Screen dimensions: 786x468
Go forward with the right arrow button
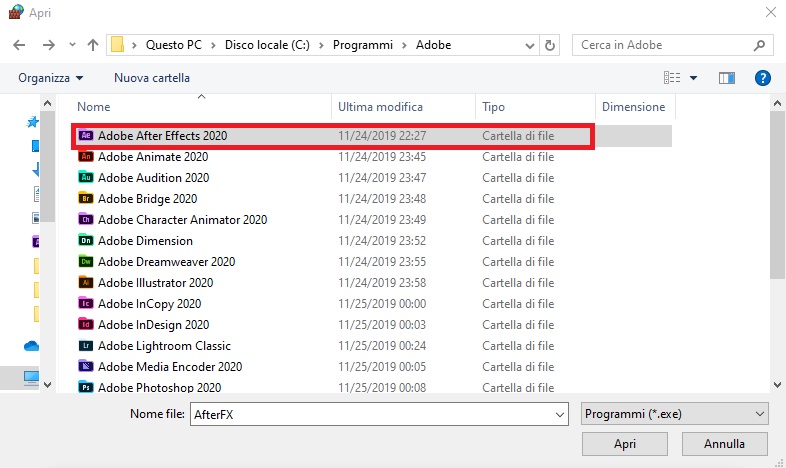click(49, 45)
